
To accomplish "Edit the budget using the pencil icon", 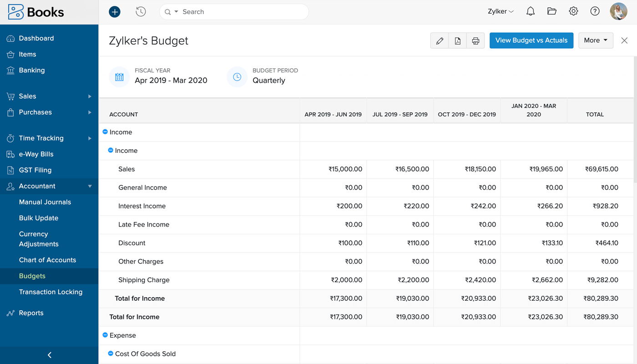I will coord(440,40).
